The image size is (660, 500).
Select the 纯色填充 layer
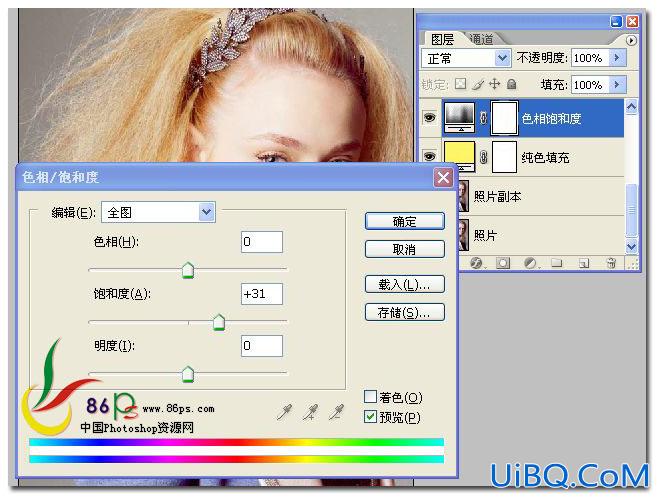click(x=533, y=157)
